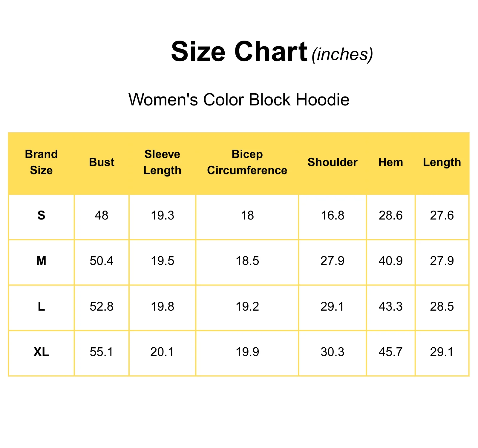Select the size XL row label
The width and height of the screenshot is (478, 448).
coord(41,352)
